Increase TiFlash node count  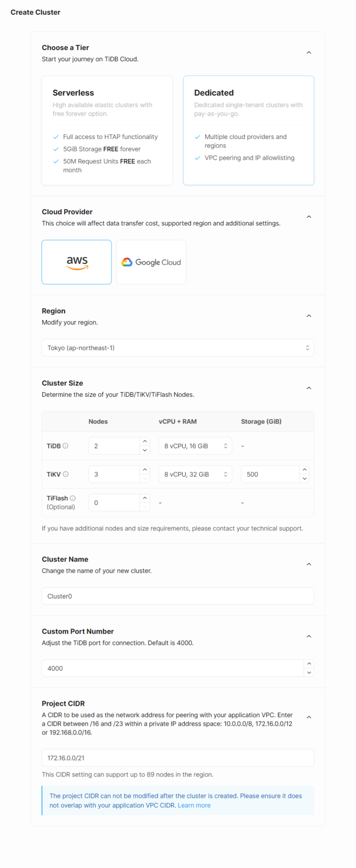tap(145, 498)
